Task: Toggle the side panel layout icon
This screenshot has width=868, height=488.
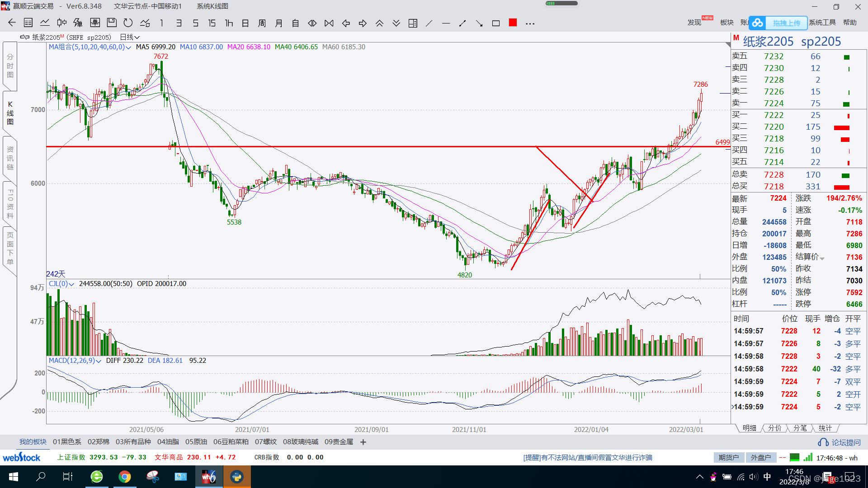Action: tap(413, 23)
